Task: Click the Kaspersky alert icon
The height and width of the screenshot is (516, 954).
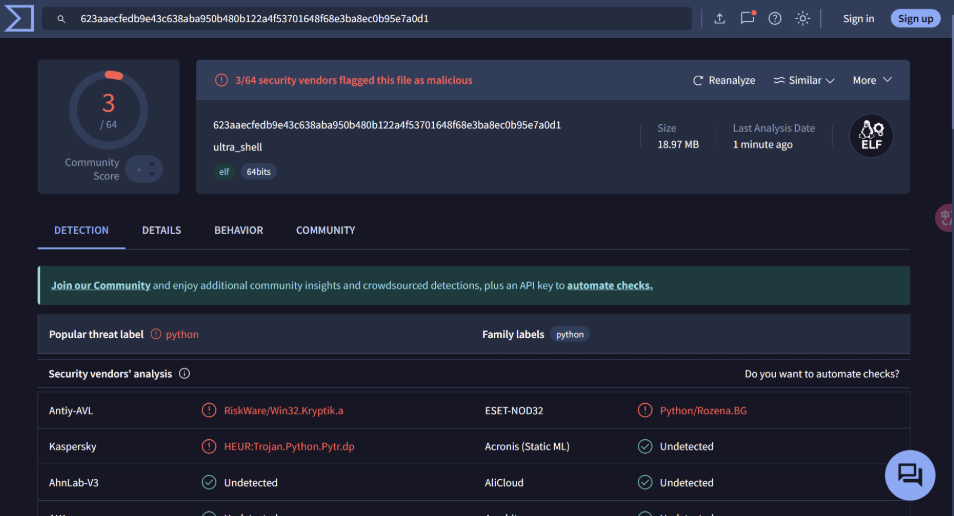Action: click(209, 447)
